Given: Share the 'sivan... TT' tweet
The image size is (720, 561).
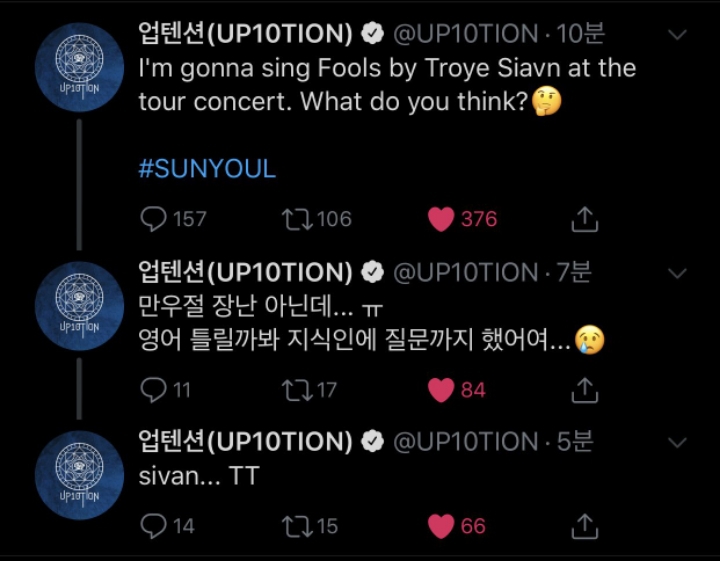Looking at the screenshot, I should (x=585, y=526).
